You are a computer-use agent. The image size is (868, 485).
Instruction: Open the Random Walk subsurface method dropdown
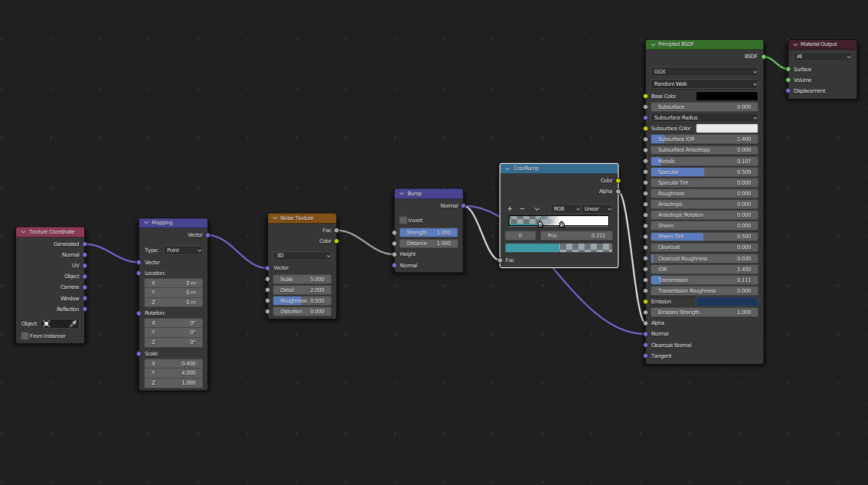704,84
